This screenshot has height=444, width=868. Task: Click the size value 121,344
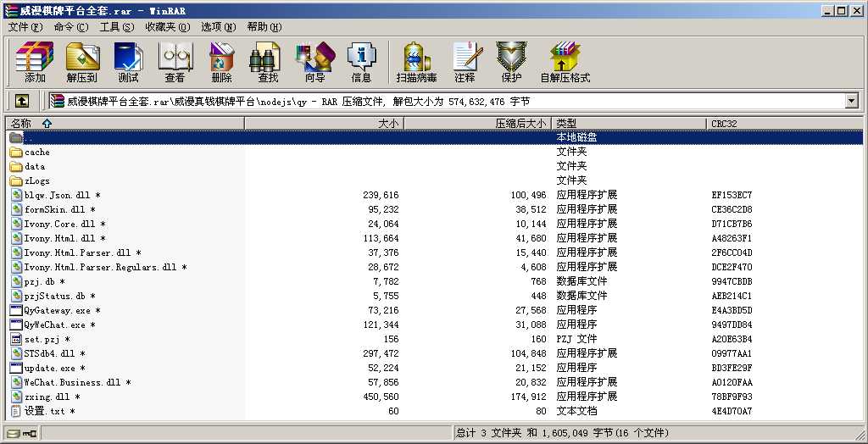click(x=381, y=325)
